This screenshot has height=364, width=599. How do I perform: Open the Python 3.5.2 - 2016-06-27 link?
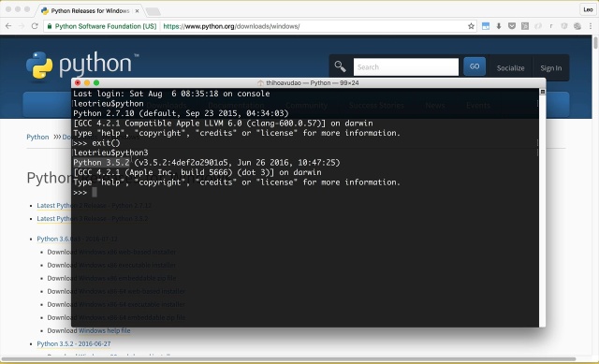[74, 343]
